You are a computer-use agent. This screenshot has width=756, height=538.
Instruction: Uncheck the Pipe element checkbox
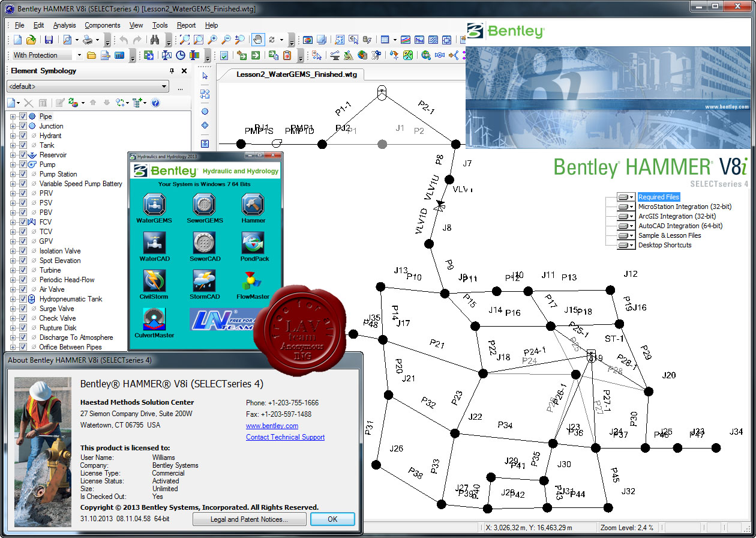pos(23,116)
